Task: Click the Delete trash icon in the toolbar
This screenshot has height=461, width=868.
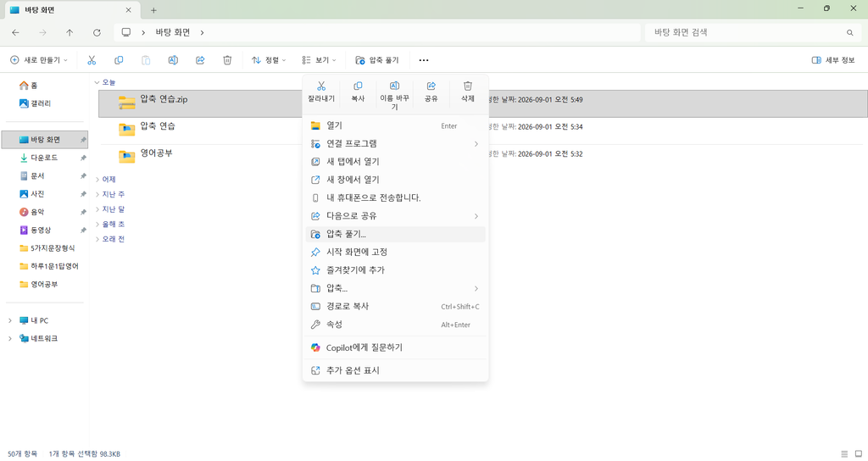Action: point(227,60)
